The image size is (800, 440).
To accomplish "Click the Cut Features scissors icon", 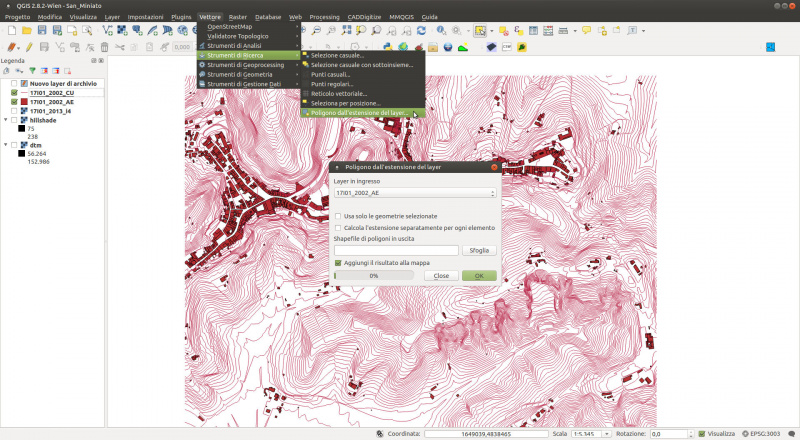I will [x=119, y=47].
